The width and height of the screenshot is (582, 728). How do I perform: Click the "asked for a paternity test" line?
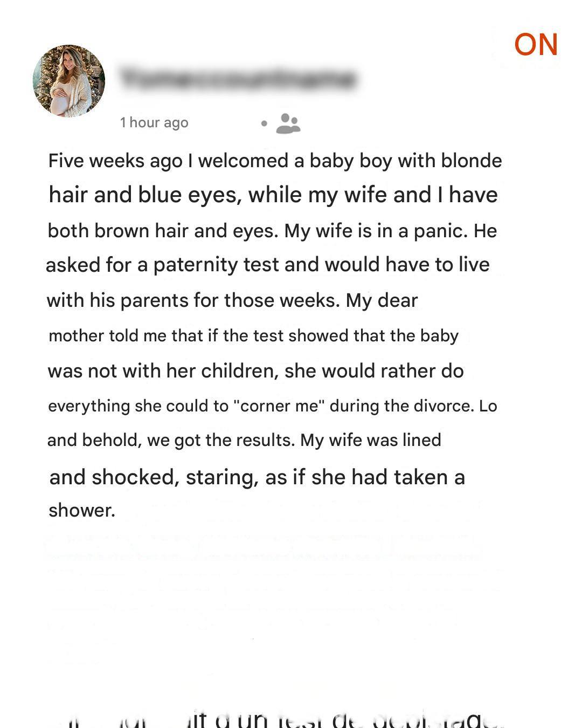[267, 265]
